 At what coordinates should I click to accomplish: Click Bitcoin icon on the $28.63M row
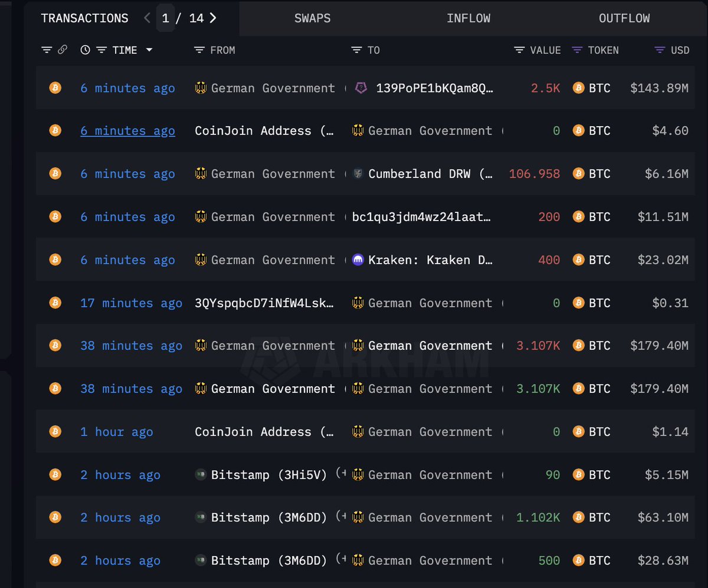[x=55, y=560]
